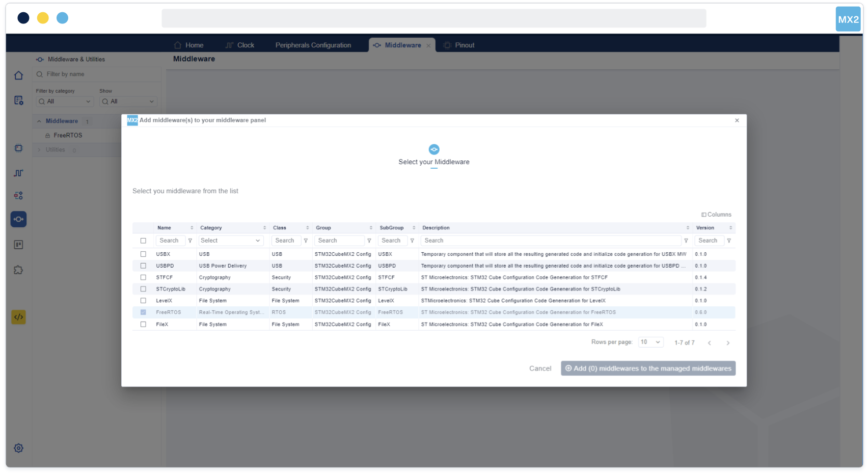Open the Category Select dropdown filter

coord(230,241)
